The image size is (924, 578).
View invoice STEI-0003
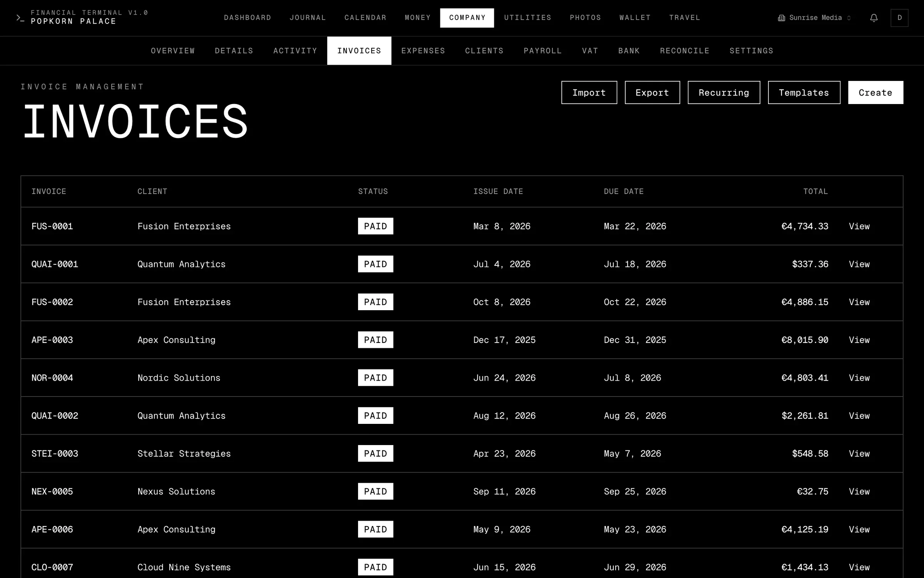859,454
